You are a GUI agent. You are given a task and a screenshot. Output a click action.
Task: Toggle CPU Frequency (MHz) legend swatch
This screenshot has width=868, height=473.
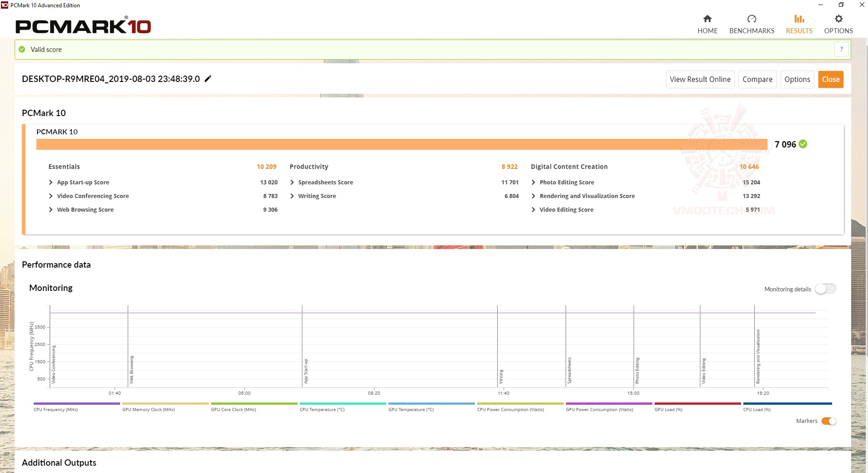point(76,403)
